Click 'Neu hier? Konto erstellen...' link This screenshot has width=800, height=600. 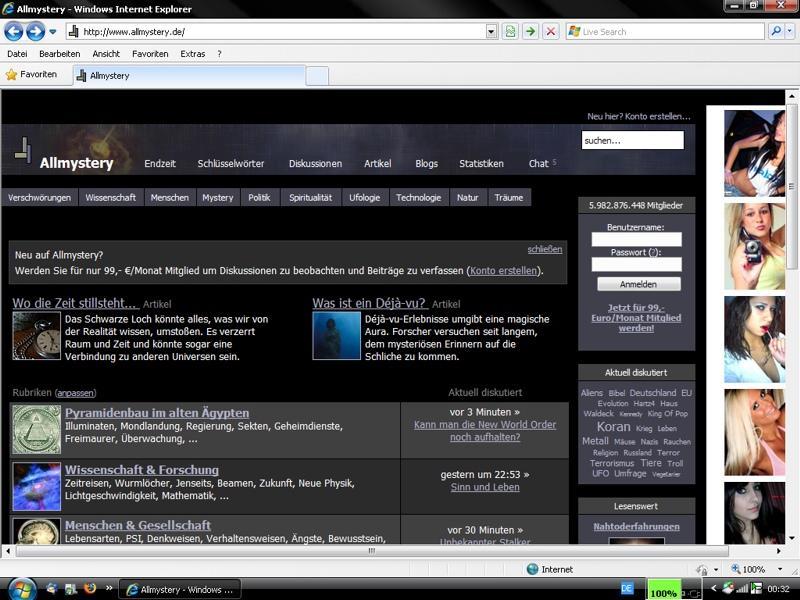coord(638,116)
